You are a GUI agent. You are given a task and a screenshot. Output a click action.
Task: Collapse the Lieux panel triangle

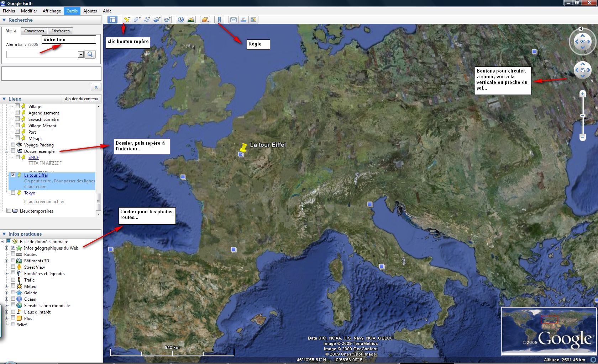[x=4, y=99]
